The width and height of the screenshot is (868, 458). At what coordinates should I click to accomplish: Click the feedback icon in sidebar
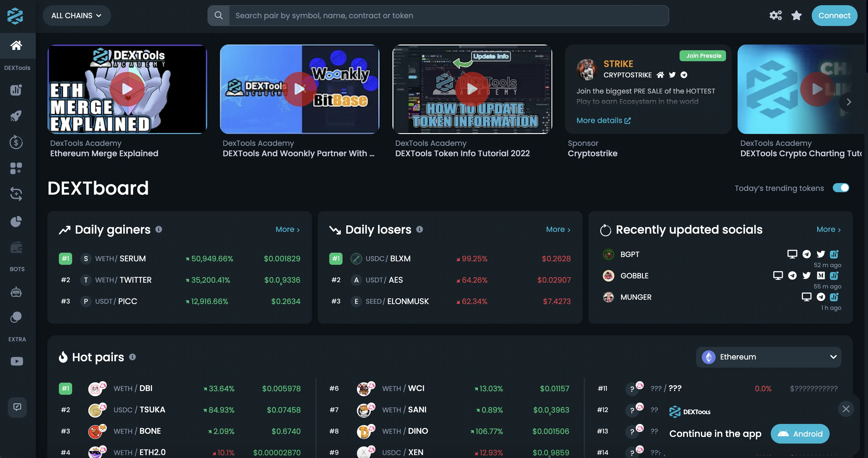pos(17,407)
